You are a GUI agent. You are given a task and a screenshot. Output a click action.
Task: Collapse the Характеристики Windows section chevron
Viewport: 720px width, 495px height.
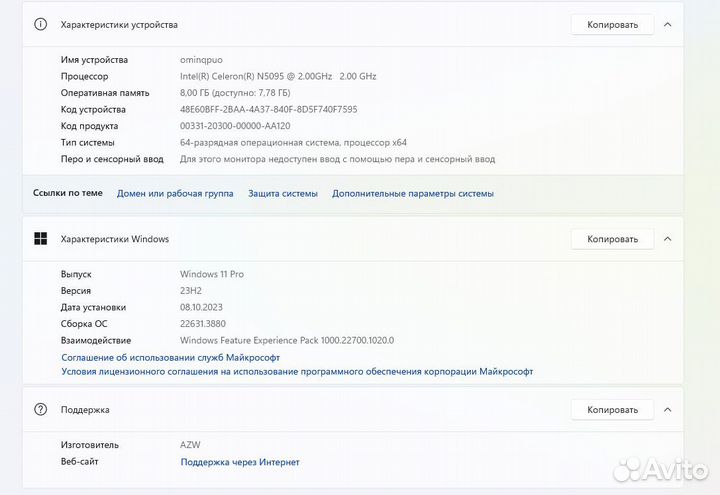pos(667,239)
